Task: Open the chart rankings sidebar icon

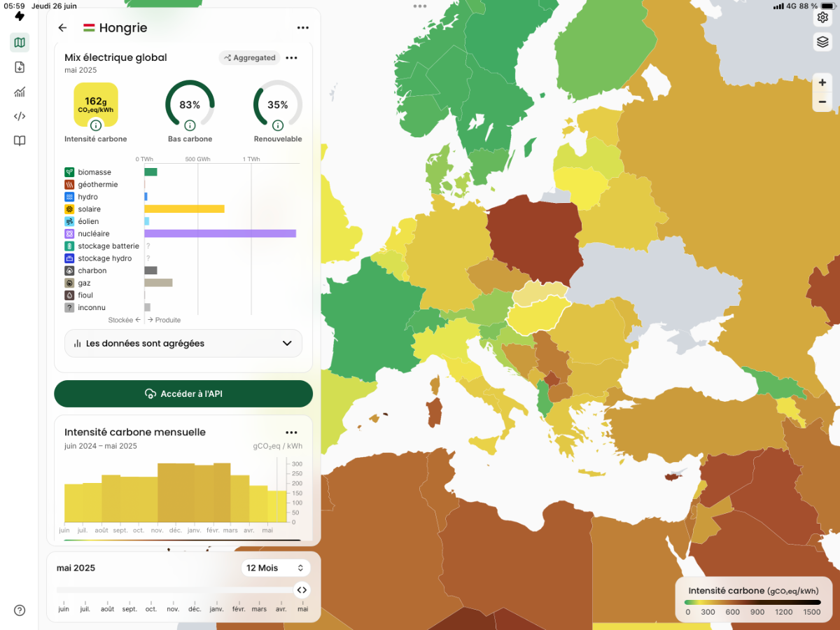Action: [x=20, y=92]
